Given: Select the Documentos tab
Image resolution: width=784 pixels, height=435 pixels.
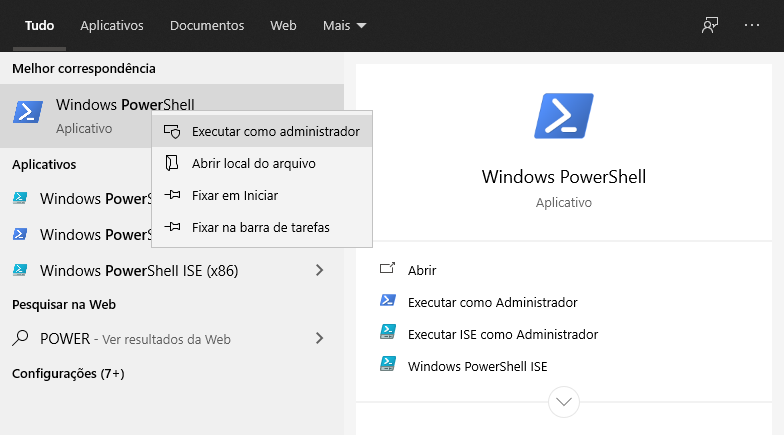Looking at the screenshot, I should coord(207,26).
